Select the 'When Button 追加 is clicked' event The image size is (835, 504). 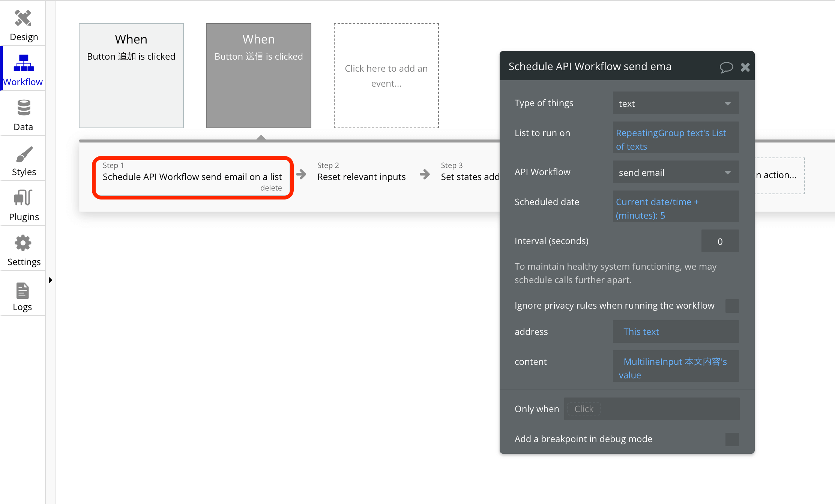(131, 75)
